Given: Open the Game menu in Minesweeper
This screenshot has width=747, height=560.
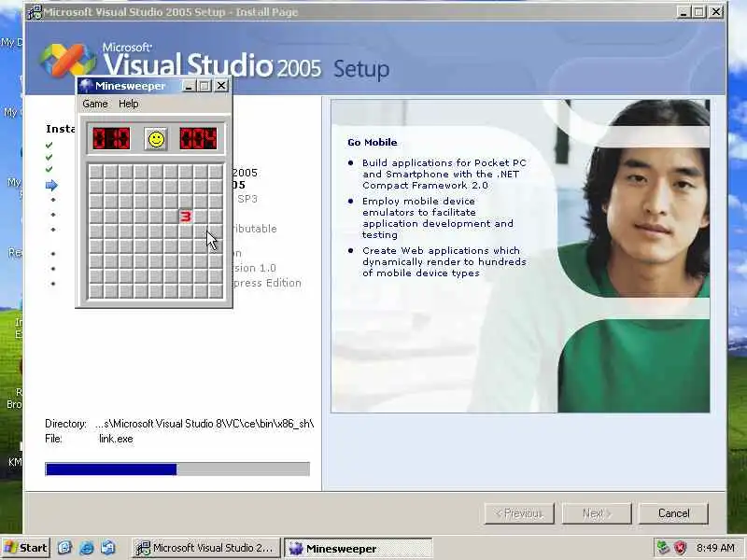Looking at the screenshot, I should tap(95, 104).
